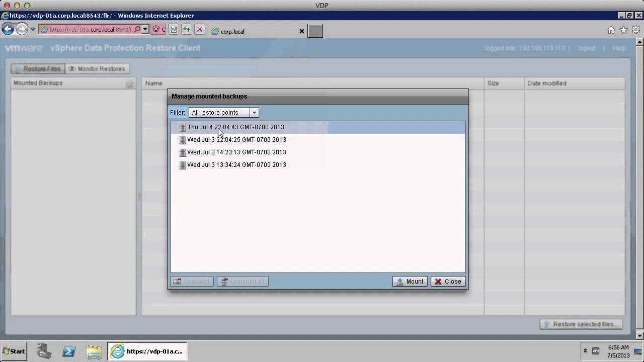The width and height of the screenshot is (644, 362).
Task: Click the Mounted Backups panel settings icon
Action: [x=130, y=84]
